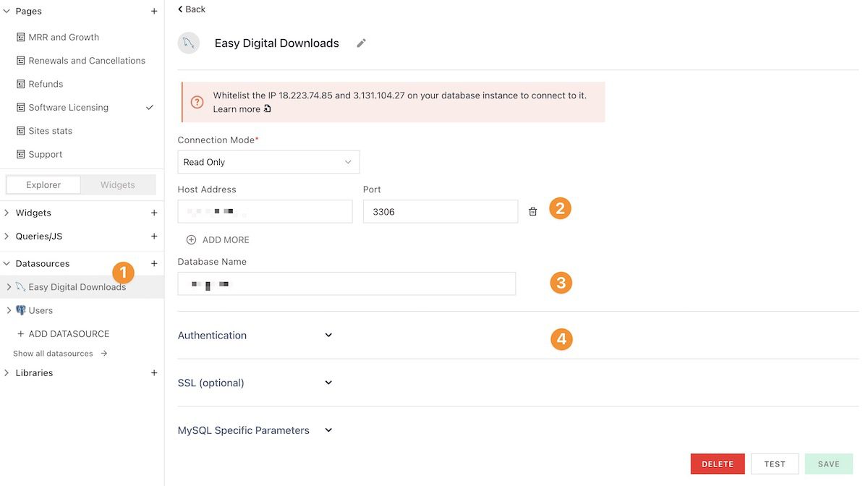Open the Refunds page

click(46, 84)
